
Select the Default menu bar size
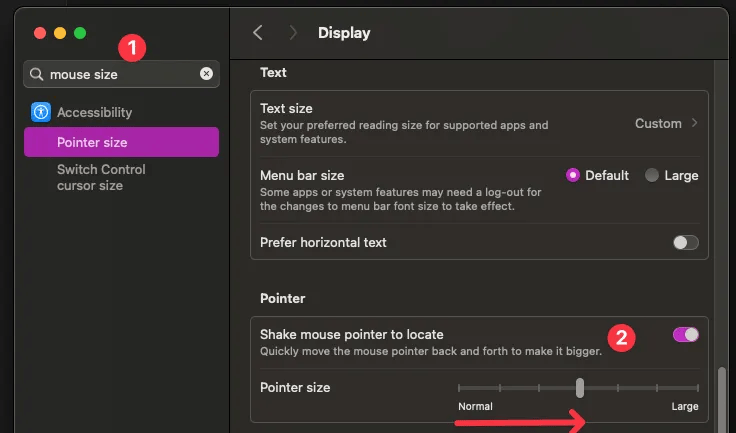[x=573, y=175]
